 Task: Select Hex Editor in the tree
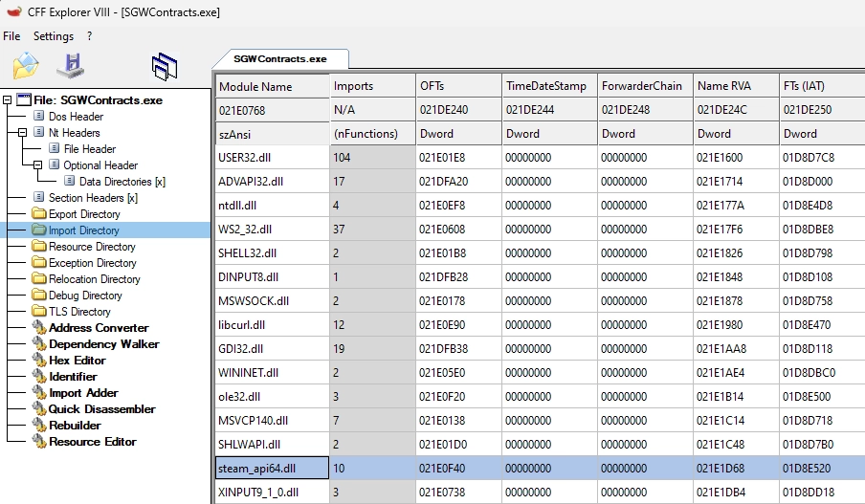pyautogui.click(x=78, y=361)
